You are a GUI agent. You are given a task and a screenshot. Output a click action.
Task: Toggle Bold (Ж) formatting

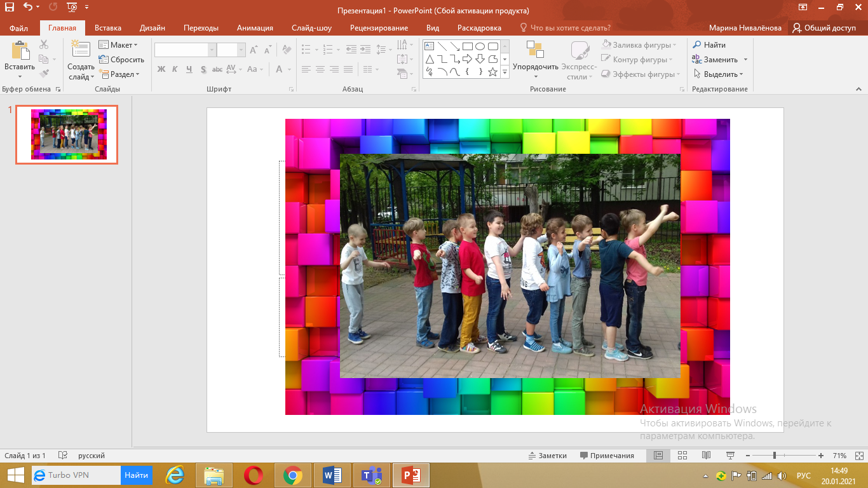click(161, 69)
